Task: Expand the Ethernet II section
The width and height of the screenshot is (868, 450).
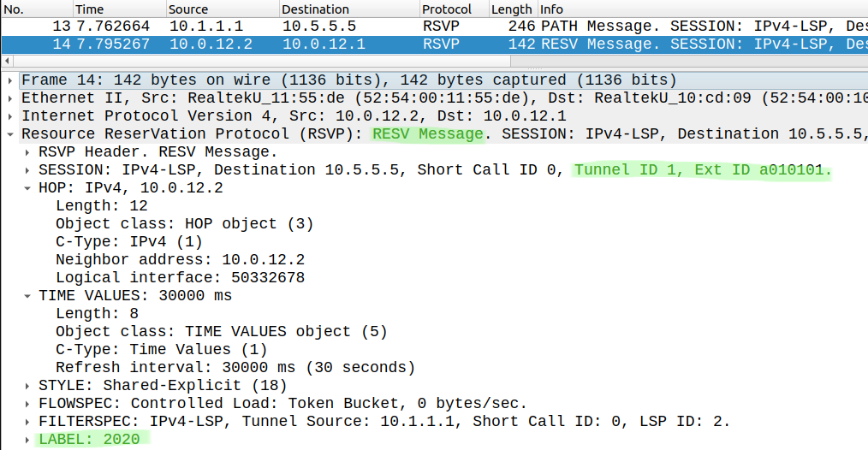Action: [x=10, y=98]
